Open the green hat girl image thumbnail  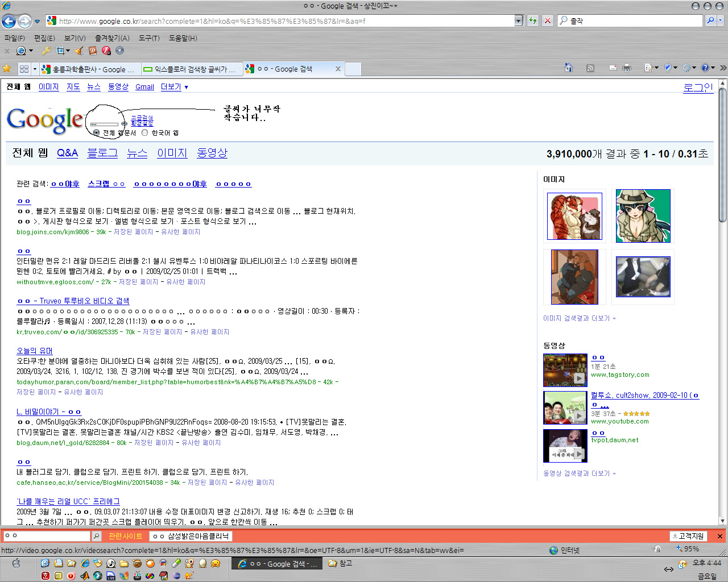(643, 216)
